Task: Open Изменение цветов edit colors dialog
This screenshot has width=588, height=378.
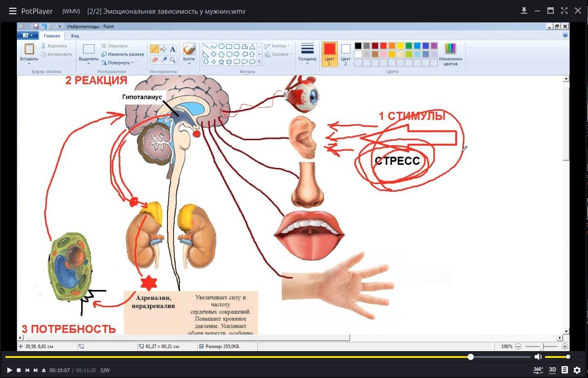Action: [x=450, y=54]
